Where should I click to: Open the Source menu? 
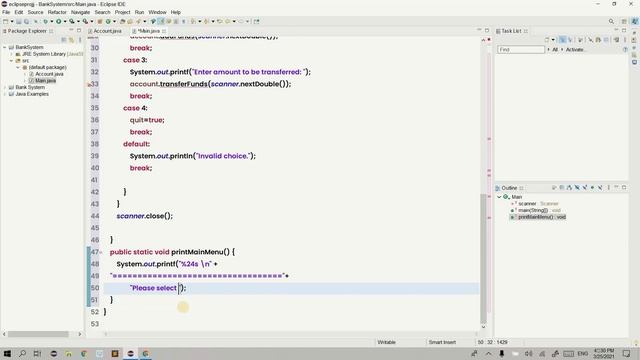35,12
